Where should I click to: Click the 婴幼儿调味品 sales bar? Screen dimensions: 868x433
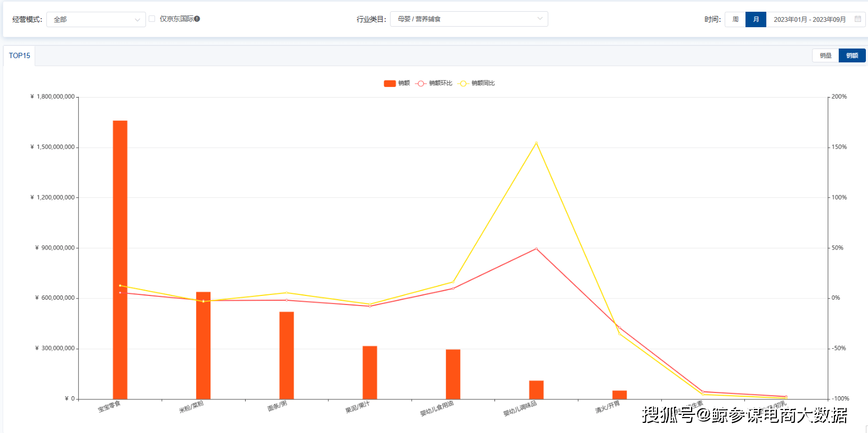[x=536, y=389]
